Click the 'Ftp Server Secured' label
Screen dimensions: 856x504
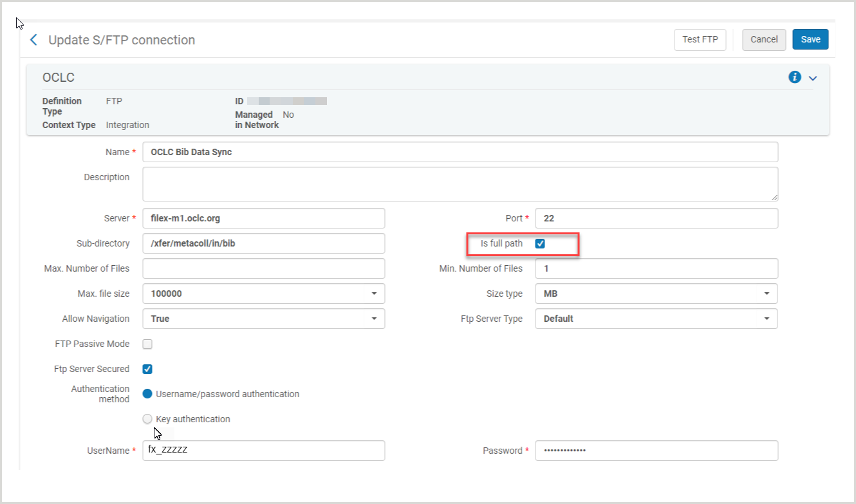point(92,369)
